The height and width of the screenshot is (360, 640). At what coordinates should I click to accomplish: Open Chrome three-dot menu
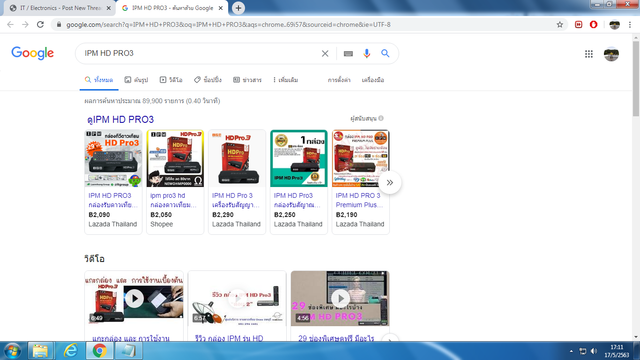pos(630,24)
